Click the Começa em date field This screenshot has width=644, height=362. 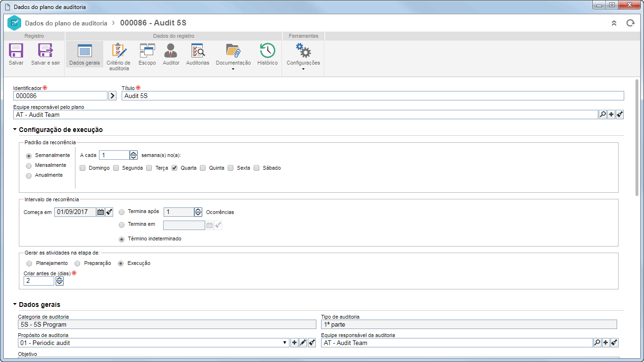pyautogui.click(x=75, y=212)
